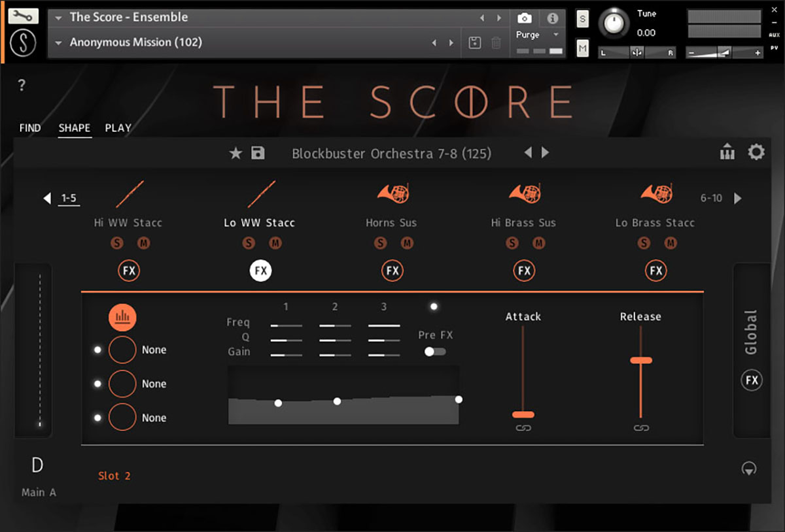Image resolution: width=785 pixels, height=532 pixels.
Task: Click the Blockbuster Orchestra 7-8 (125) preset name
Action: pyautogui.click(x=391, y=154)
